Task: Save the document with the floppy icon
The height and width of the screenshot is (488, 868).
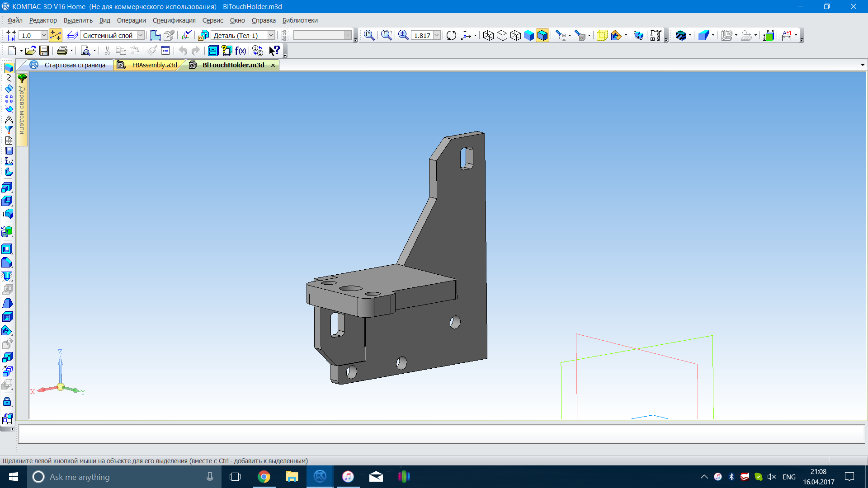Action: pyautogui.click(x=44, y=51)
